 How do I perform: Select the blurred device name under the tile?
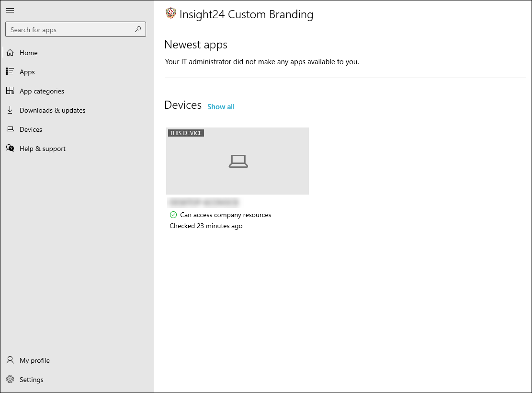point(204,202)
